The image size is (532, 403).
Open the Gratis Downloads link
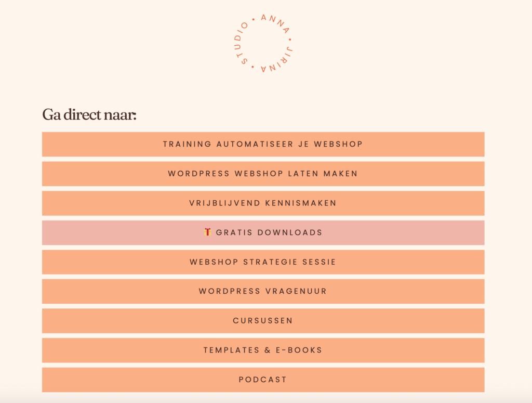tap(269, 232)
